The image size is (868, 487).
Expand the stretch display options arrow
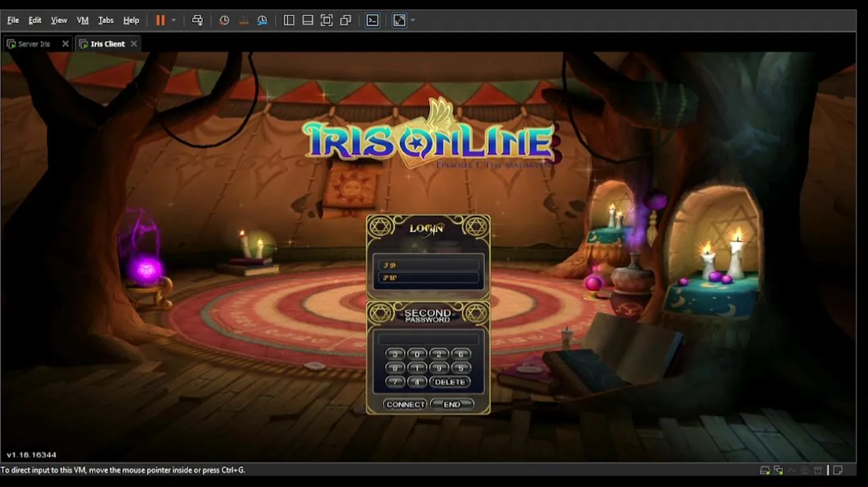(x=413, y=20)
